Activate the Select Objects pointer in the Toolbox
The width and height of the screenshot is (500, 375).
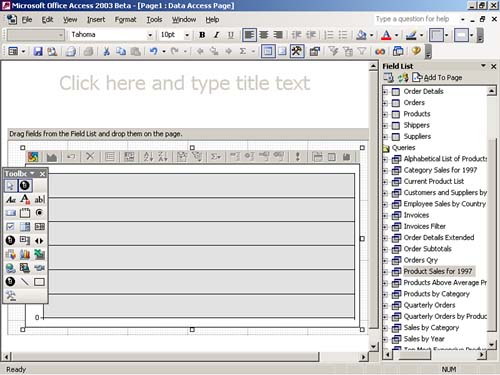coord(10,186)
